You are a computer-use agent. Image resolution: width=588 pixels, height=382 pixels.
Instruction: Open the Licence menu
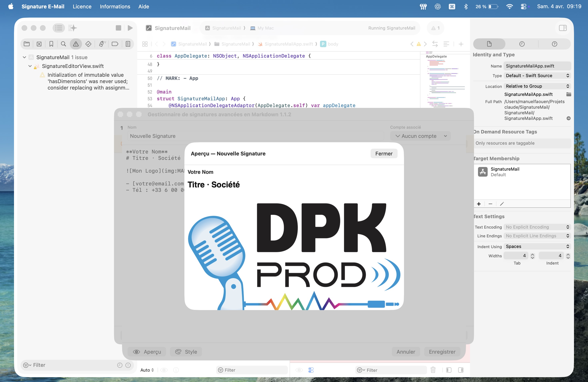tap(82, 6)
